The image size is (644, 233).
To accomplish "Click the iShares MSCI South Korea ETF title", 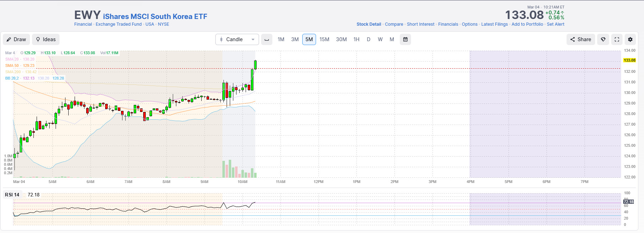I will coord(155,17).
